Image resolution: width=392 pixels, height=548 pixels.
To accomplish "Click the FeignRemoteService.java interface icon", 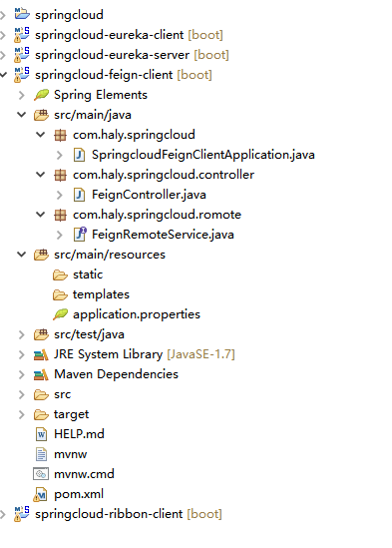I will pyautogui.click(x=80, y=235).
